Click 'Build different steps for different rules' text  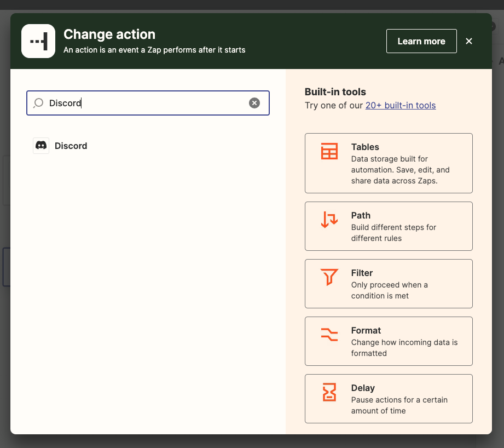(x=393, y=233)
